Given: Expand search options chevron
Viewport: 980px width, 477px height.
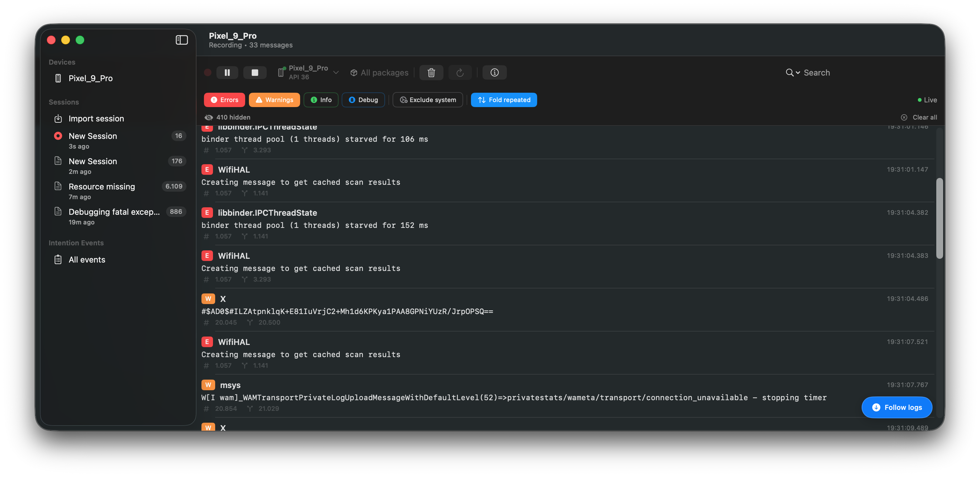Looking at the screenshot, I should [x=798, y=73].
